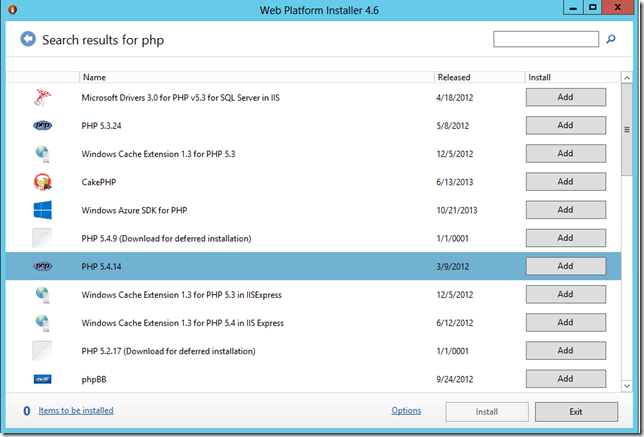This screenshot has width=644, height=437.
Task: Select the 'PHP 5.3.24' name text
Action: (101, 126)
